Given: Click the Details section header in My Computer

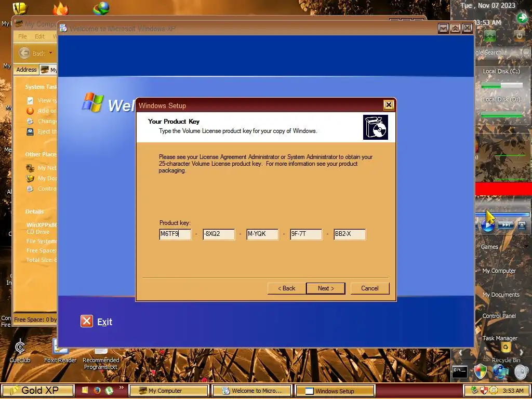Looking at the screenshot, I should pos(34,211).
